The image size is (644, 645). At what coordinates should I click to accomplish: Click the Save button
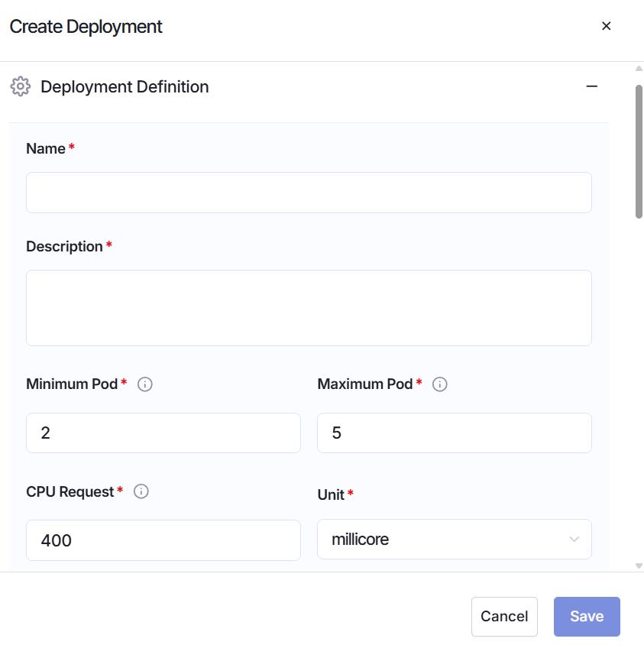tap(587, 616)
